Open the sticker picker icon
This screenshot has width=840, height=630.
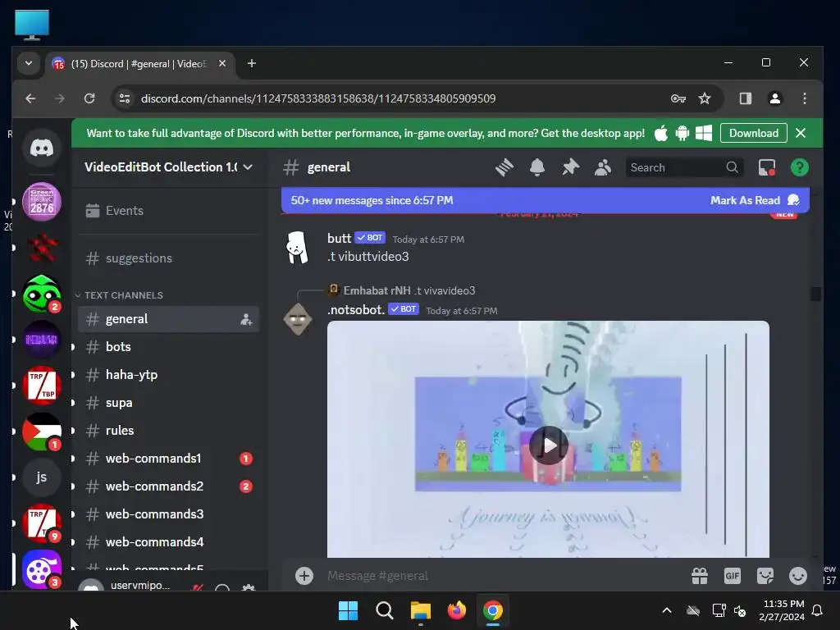[x=765, y=576]
